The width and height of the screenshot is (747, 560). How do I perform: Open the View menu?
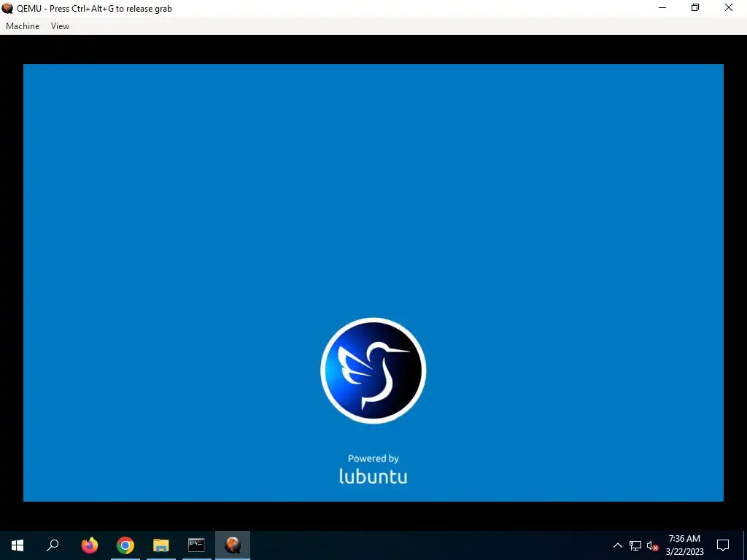[60, 26]
